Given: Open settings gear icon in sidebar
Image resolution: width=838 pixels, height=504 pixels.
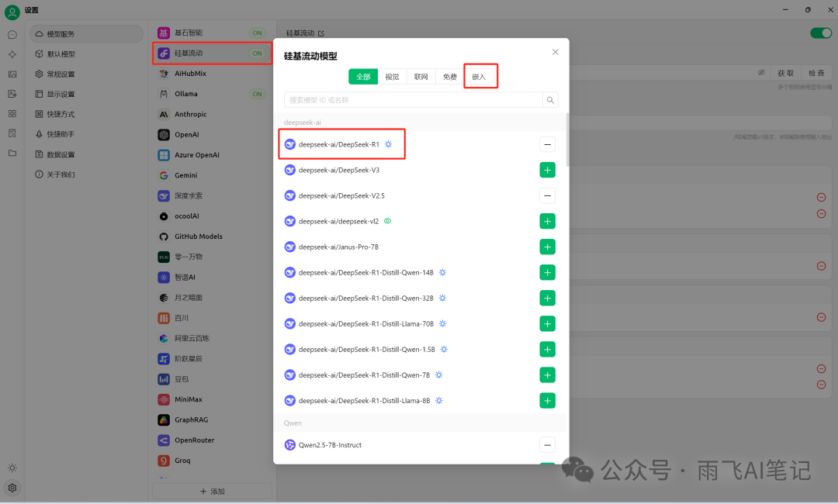Looking at the screenshot, I should pos(12,488).
